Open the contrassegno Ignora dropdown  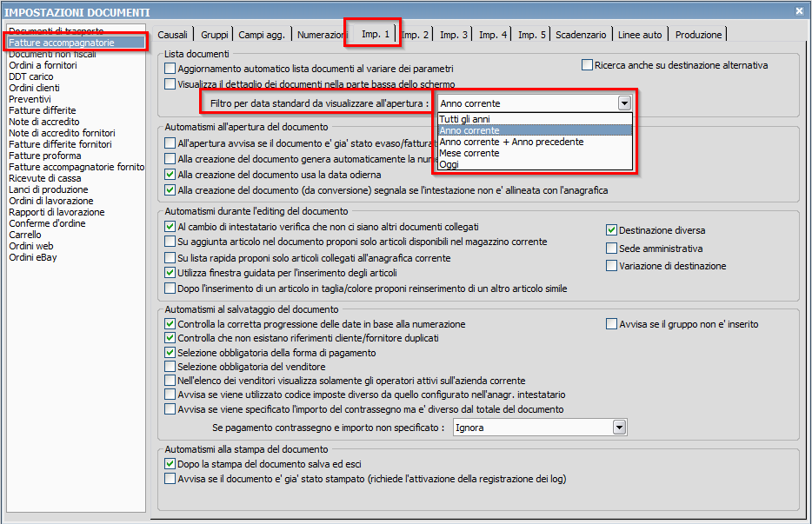(x=619, y=428)
